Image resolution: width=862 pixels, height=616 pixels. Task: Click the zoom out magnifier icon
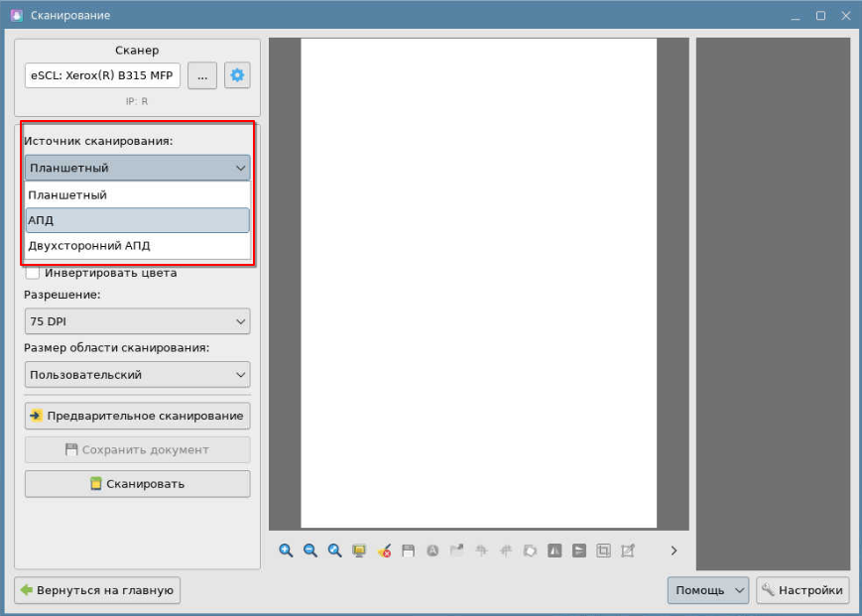tap(310, 551)
